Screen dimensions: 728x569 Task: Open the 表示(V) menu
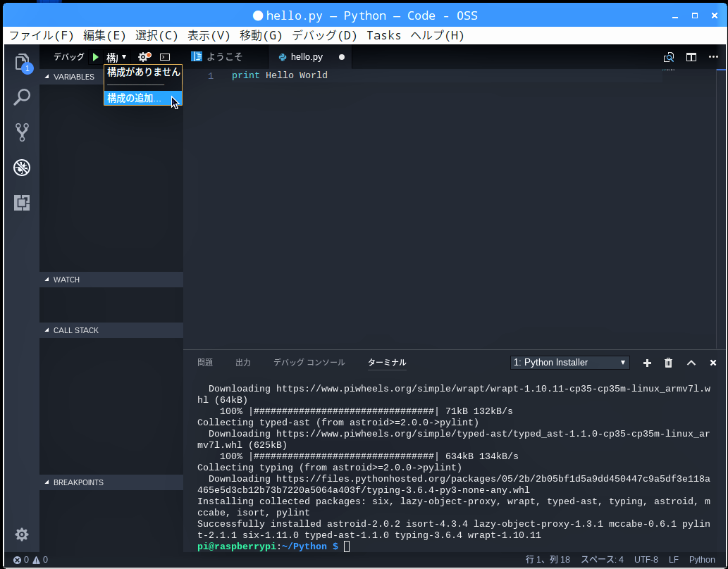[209, 35]
